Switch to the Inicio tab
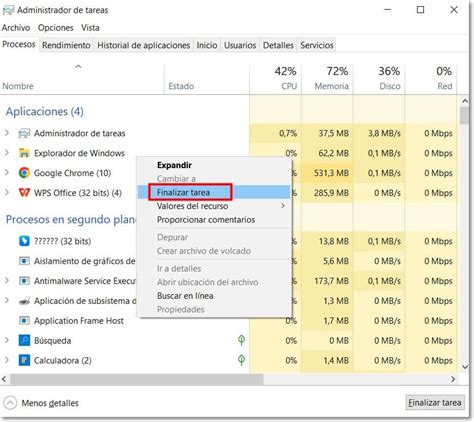474x422 pixels. (207, 45)
